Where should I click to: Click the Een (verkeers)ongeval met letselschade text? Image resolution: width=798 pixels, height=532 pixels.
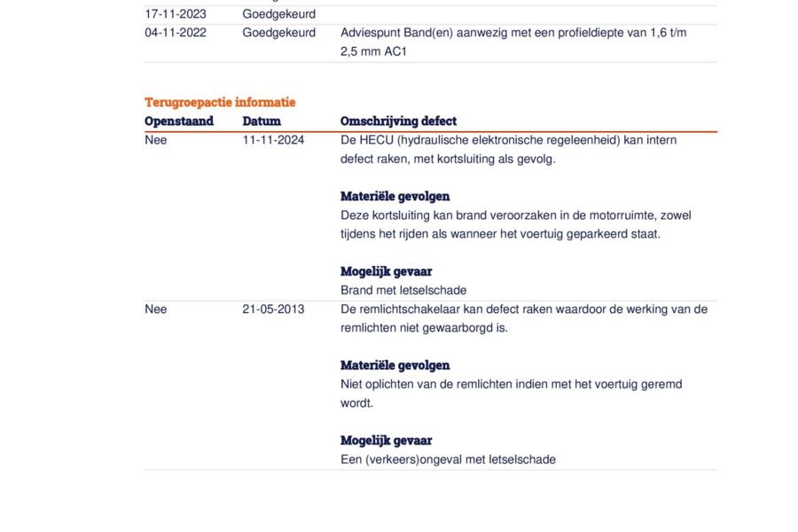coord(448,459)
